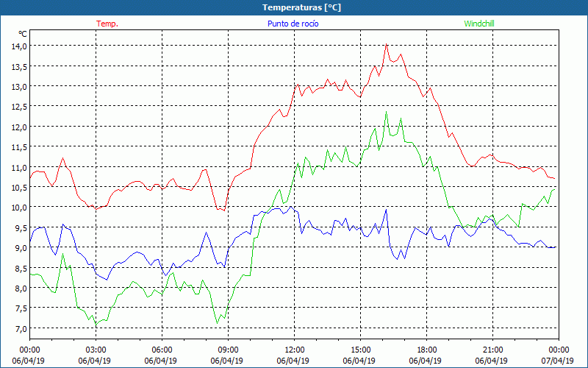Click the 15:00 time axis label
588x368 pixels.
(x=360, y=350)
